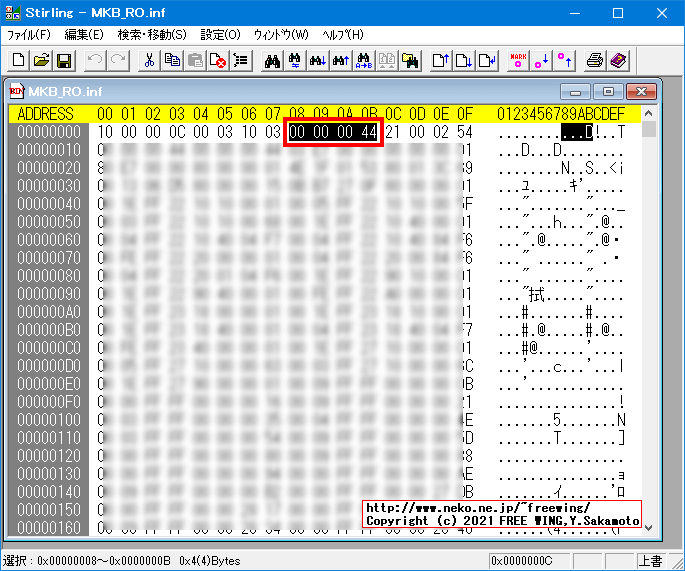Click address 00000050 row header
The width and height of the screenshot is (685, 571).
click(x=48, y=221)
